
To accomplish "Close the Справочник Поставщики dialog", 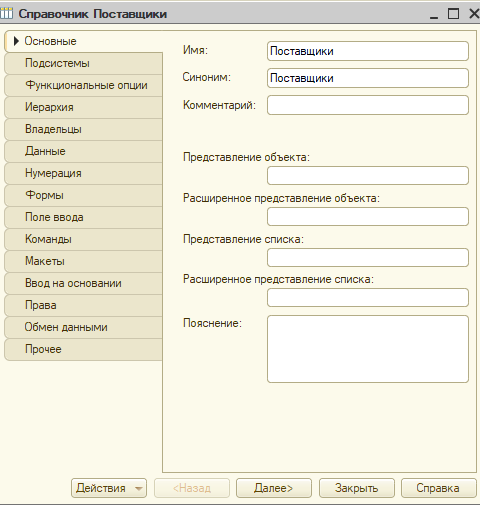I will click(474, 14).
